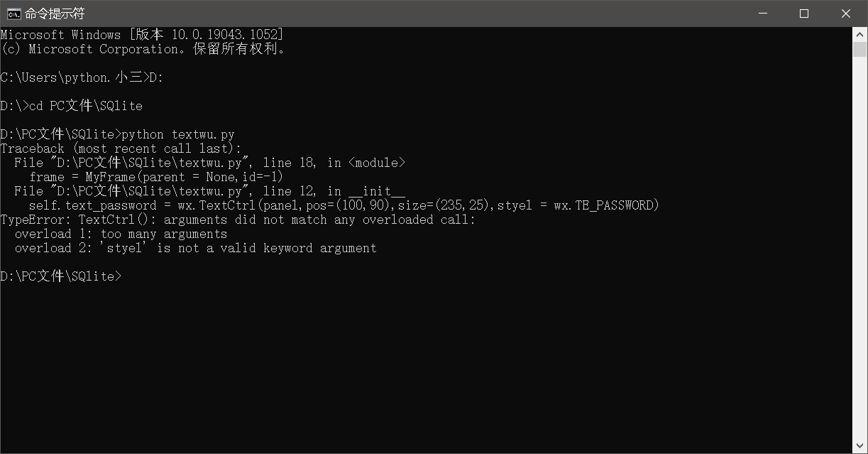Click the vertical scrollbar thumb

click(x=860, y=49)
